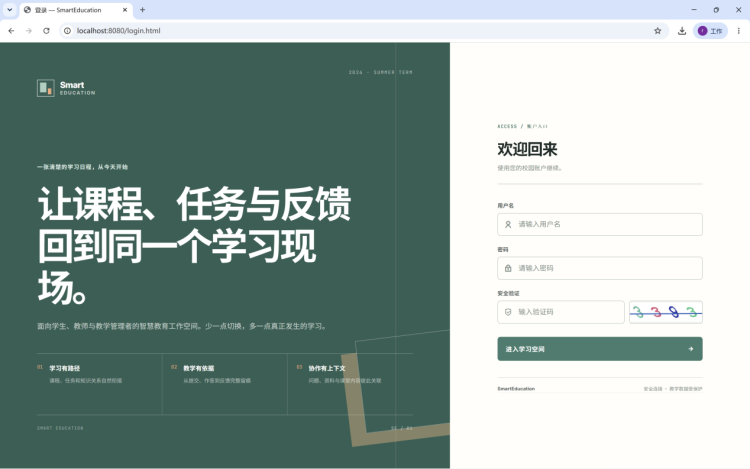Image resolution: width=750 pixels, height=469 pixels.
Task: Reload the login page
Action: [x=46, y=31]
